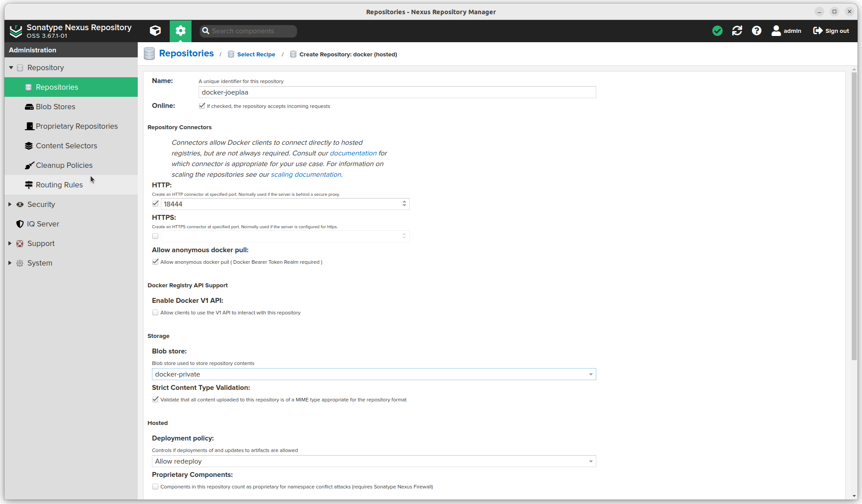This screenshot has height=504, width=862.
Task: Click the Blob Stores drive icon
Action: [x=29, y=107]
